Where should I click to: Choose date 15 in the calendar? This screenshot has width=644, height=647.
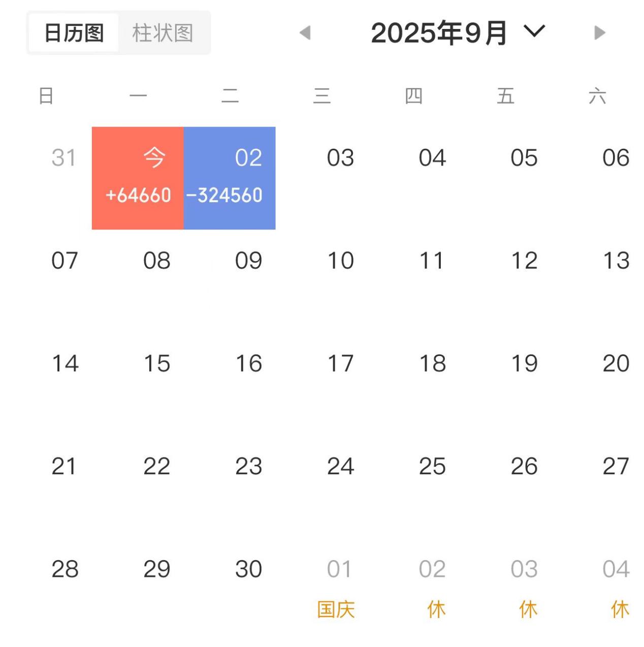(x=157, y=364)
